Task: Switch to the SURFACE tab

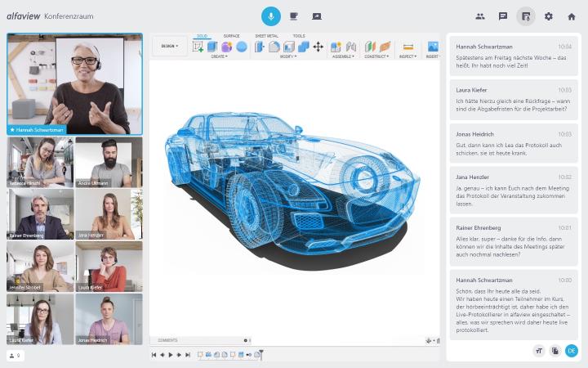Action: (232, 36)
